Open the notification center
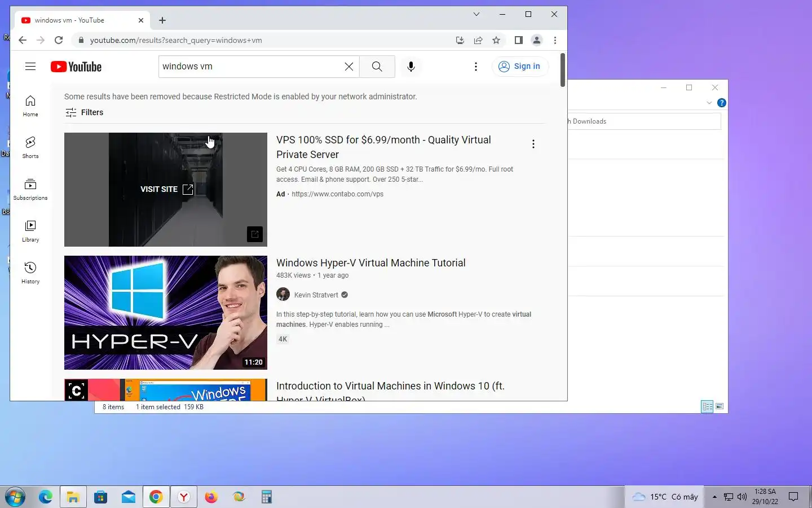Screen dimensions: 812x508 pyautogui.click(x=793, y=497)
